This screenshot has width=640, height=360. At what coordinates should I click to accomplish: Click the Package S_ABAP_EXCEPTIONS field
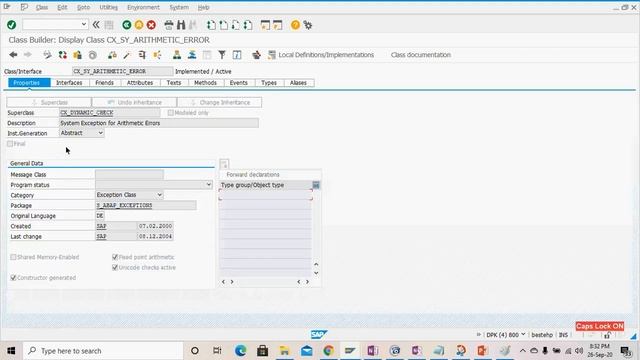146,205
